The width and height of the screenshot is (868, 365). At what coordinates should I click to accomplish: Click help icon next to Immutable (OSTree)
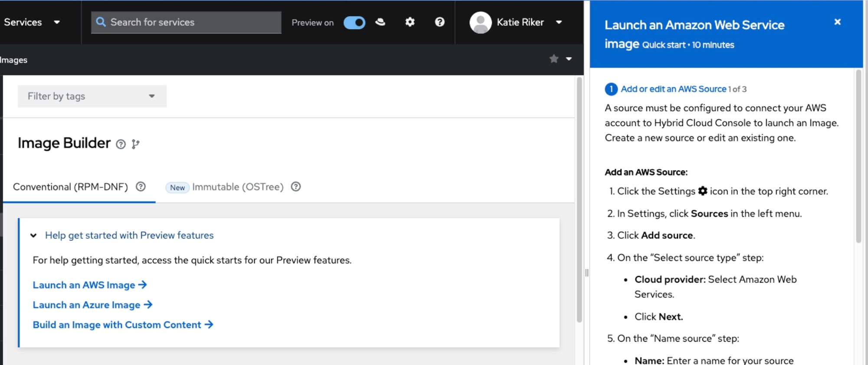tap(296, 187)
